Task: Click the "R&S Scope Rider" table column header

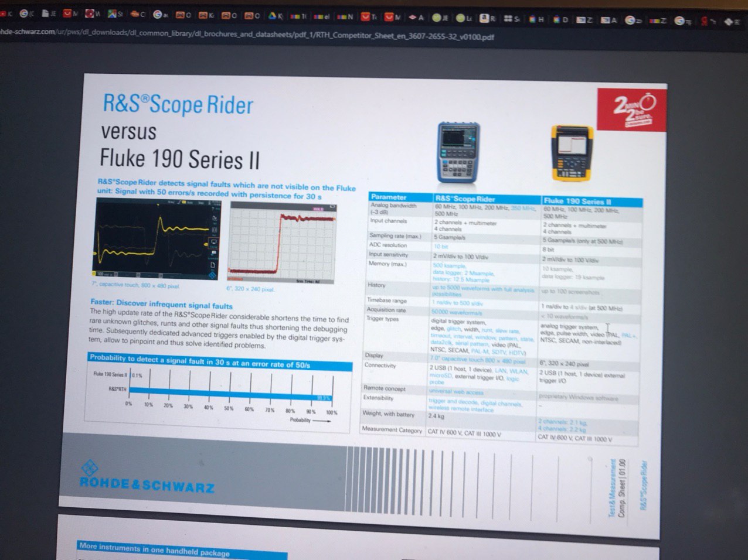Action: click(x=465, y=199)
